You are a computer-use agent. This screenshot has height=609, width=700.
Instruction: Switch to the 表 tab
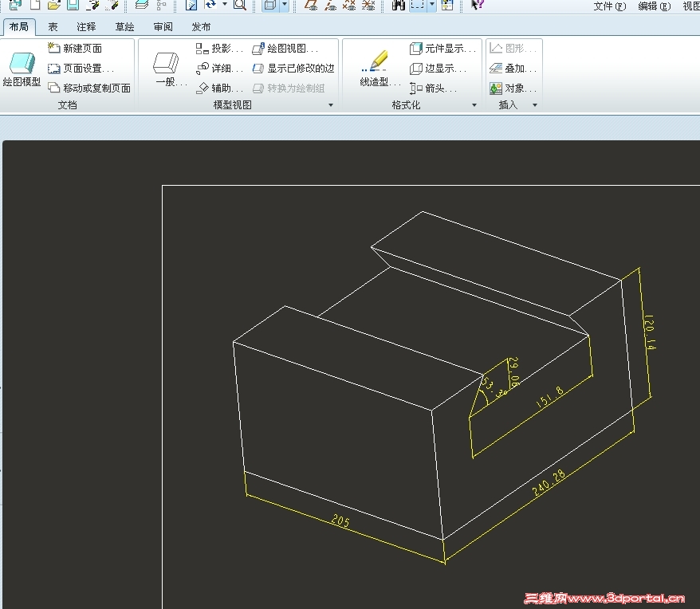point(53,27)
